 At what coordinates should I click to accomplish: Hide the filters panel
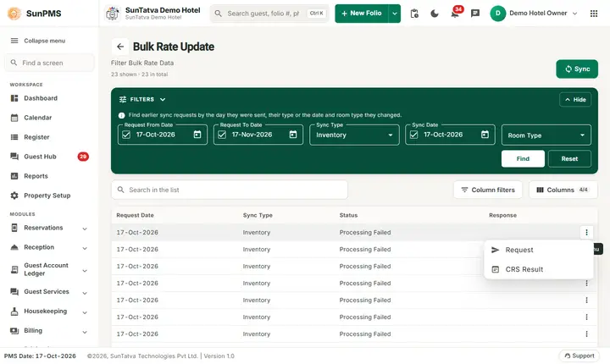pyautogui.click(x=575, y=100)
